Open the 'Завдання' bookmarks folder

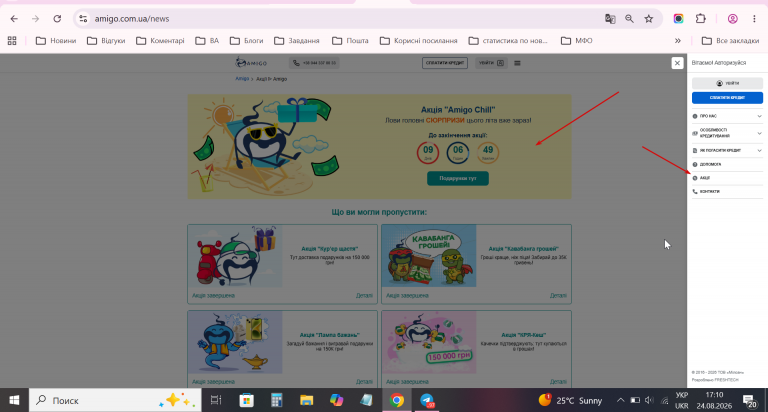click(x=297, y=41)
